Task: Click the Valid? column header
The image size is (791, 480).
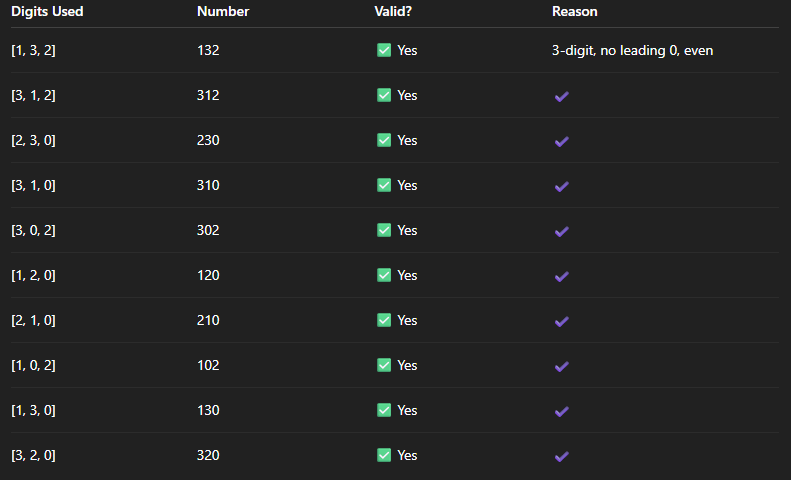Action: pos(393,11)
